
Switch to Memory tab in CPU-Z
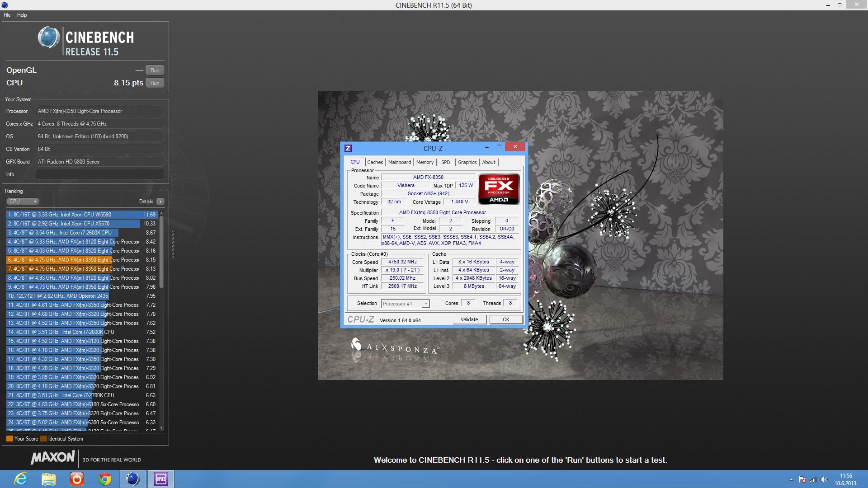[x=425, y=162]
